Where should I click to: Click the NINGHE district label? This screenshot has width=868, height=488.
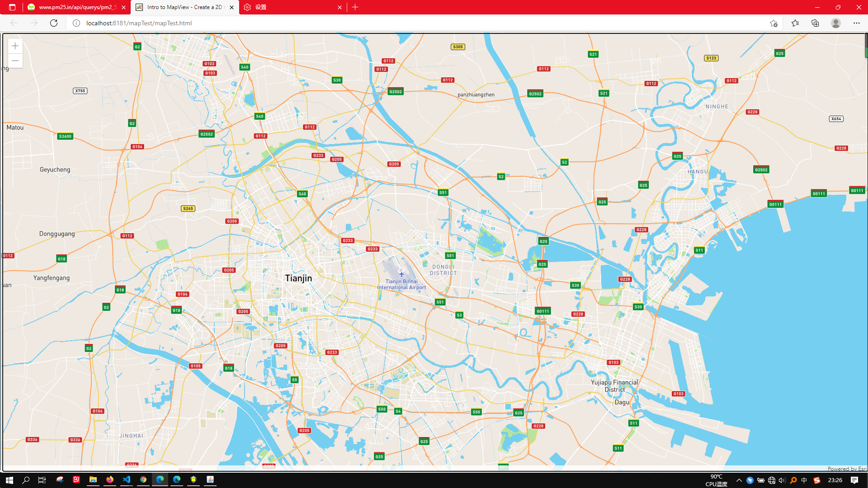tap(717, 107)
